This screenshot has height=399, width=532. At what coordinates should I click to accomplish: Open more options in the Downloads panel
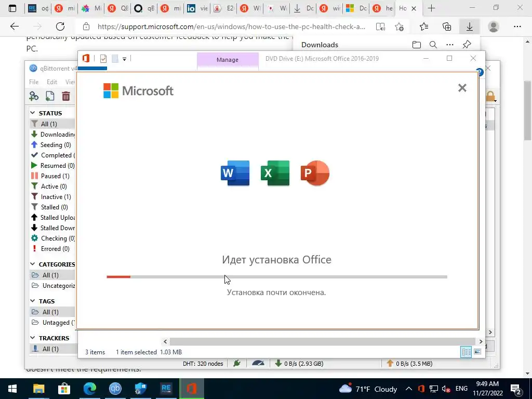(450, 45)
